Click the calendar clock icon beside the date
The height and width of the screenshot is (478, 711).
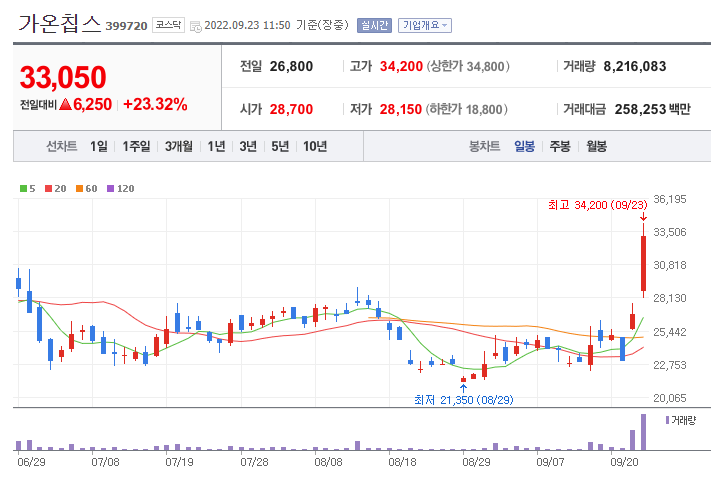pyautogui.click(x=196, y=26)
